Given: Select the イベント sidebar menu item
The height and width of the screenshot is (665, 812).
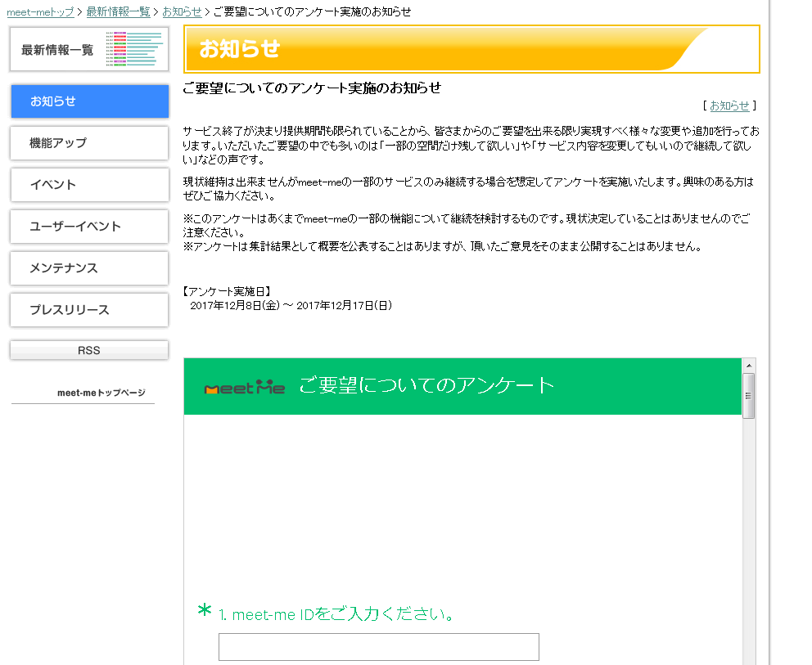Looking at the screenshot, I should (89, 185).
